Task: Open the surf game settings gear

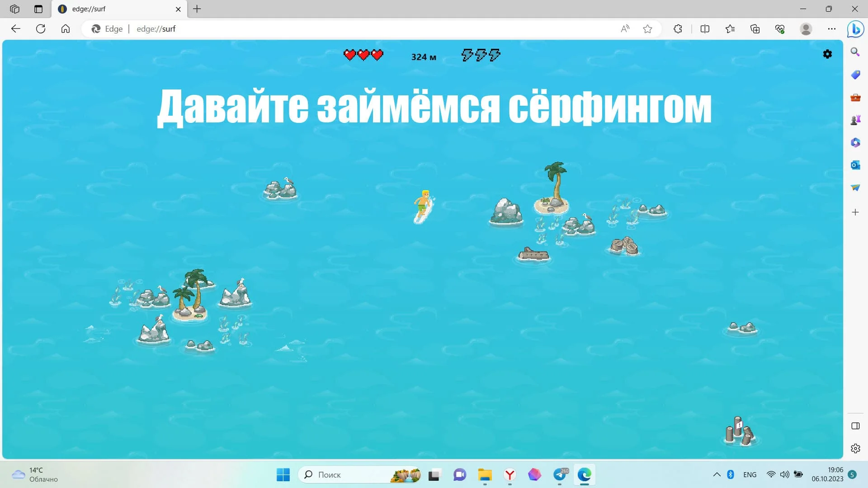Action: [x=827, y=54]
